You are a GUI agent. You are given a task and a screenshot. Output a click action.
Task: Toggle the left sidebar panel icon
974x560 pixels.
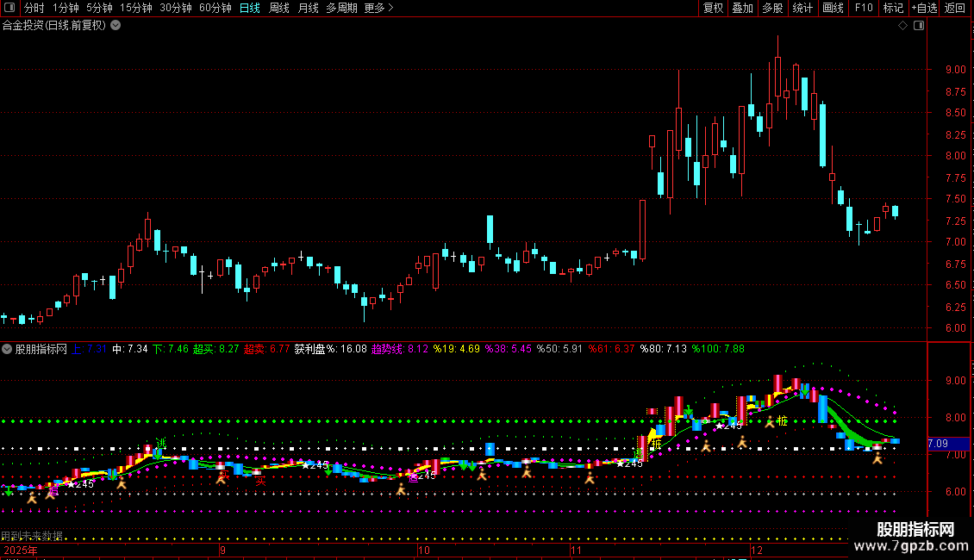coord(9,8)
